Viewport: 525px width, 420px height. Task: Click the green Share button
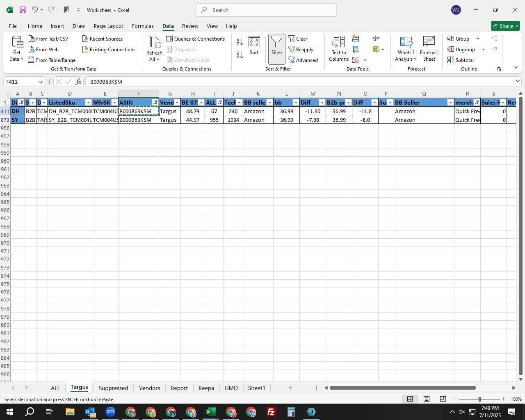click(505, 26)
